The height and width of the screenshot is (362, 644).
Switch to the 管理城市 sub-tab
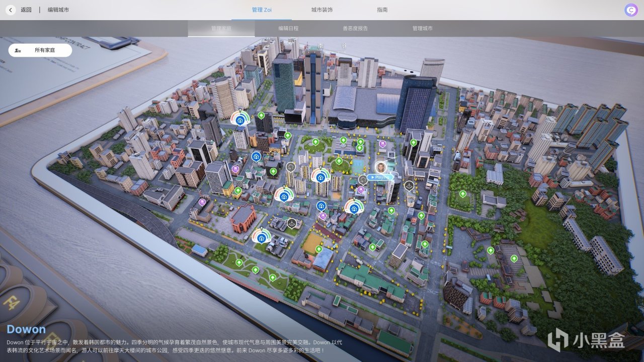click(x=422, y=28)
